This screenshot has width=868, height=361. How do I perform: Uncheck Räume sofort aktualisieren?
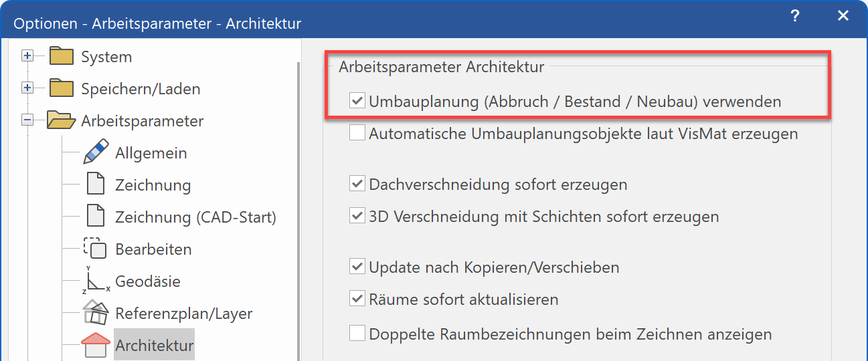357,299
